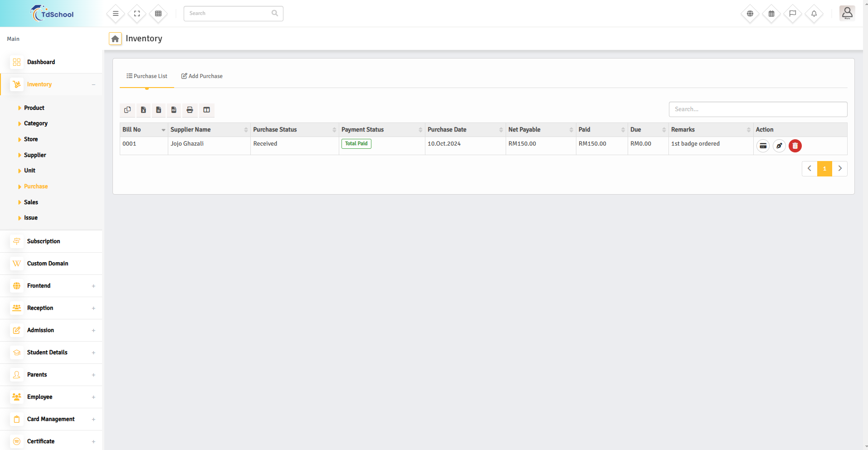Delete bill 0001 with the red trash icon
Viewport: 868px width, 450px height.
point(795,146)
